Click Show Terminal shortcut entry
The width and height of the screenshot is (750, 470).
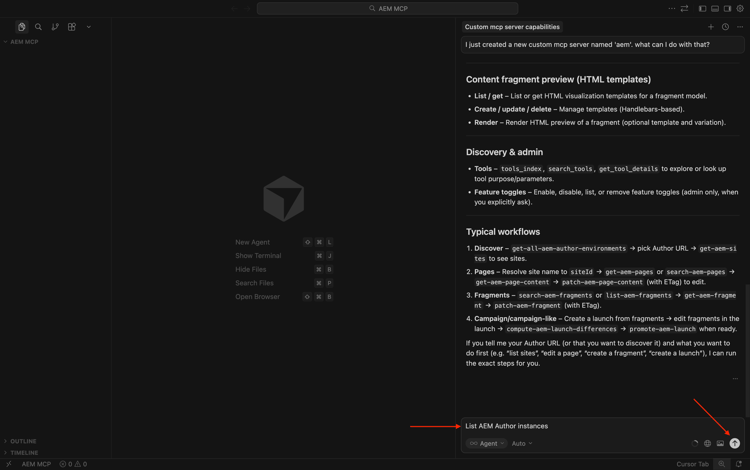(284, 256)
